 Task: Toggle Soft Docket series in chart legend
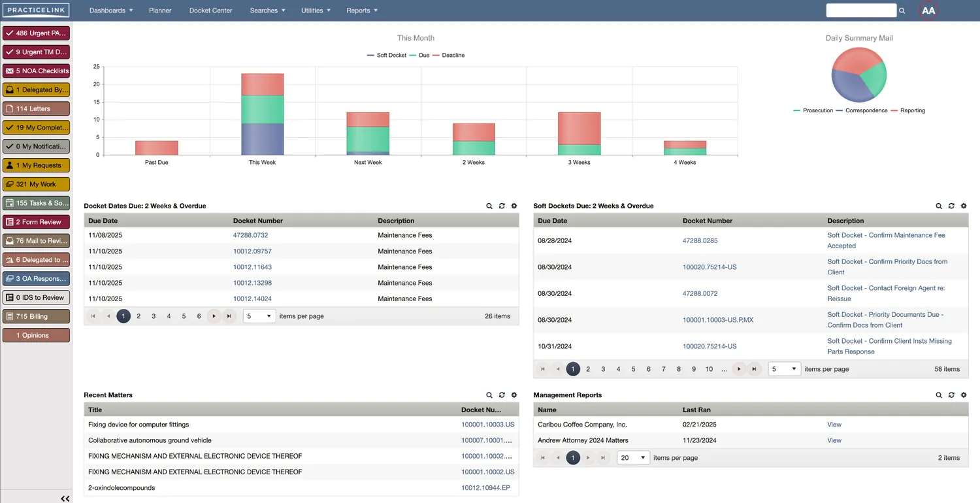click(387, 56)
